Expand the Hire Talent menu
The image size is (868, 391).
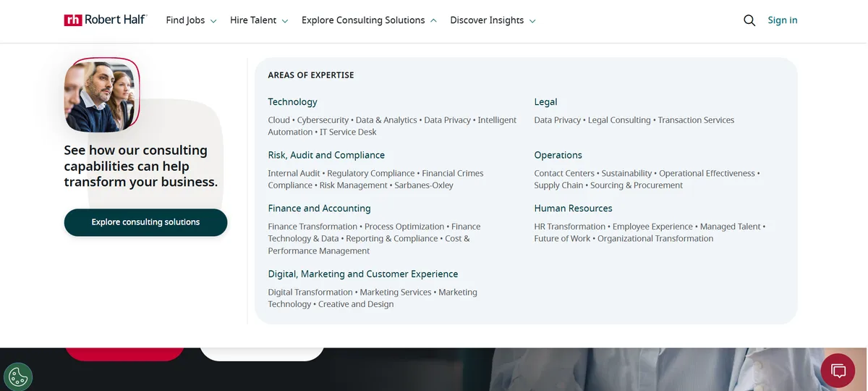259,20
